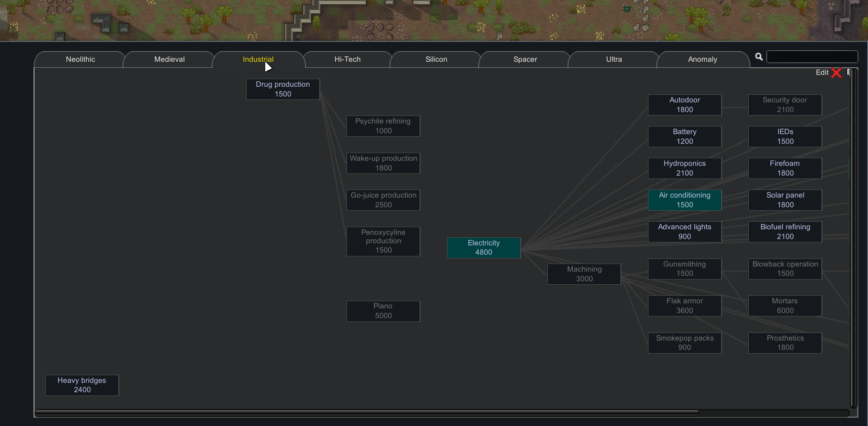868x426 pixels.
Task: Select the Solar panel research node
Action: 785,200
